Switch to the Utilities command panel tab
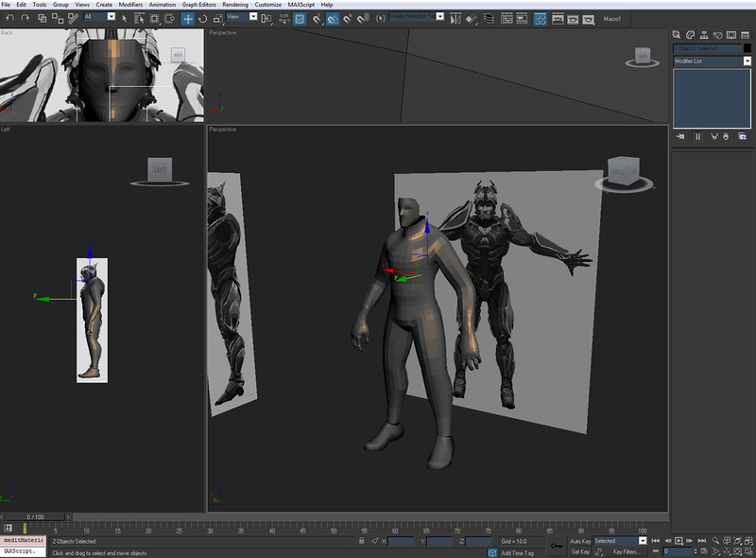Viewport: 756px width, 558px height. click(x=746, y=35)
